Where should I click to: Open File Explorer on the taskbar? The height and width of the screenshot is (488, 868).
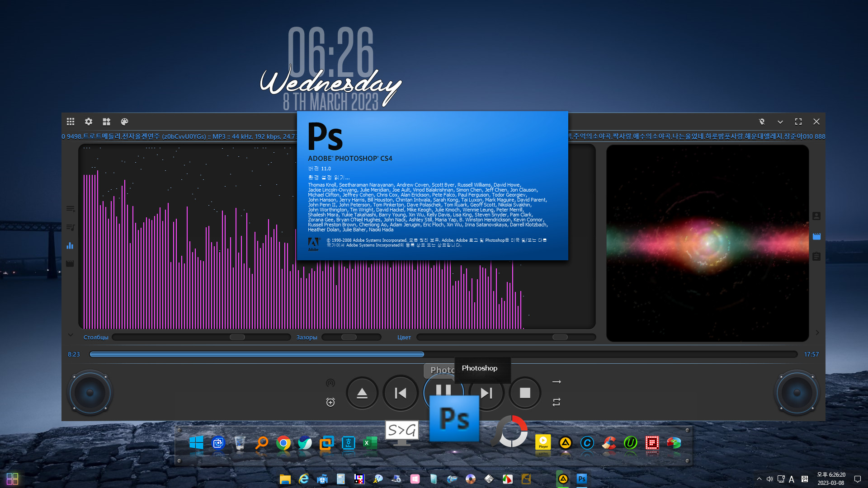click(285, 479)
